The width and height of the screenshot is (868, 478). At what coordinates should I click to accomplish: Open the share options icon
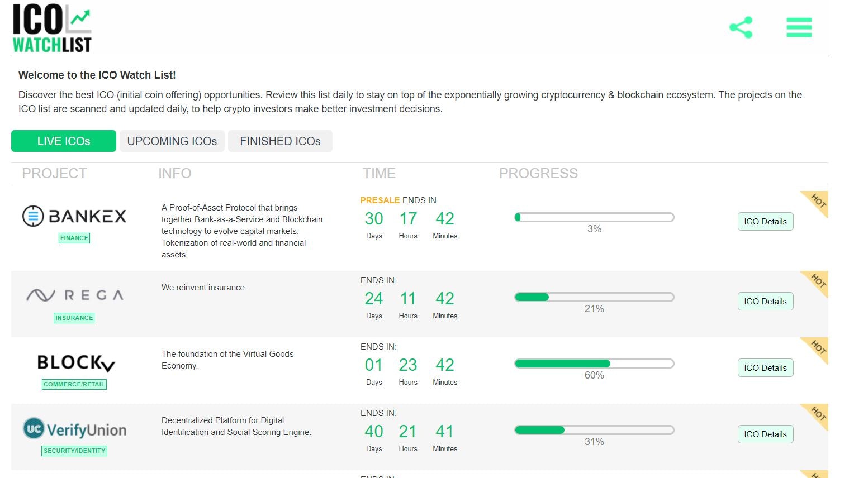pyautogui.click(x=741, y=26)
